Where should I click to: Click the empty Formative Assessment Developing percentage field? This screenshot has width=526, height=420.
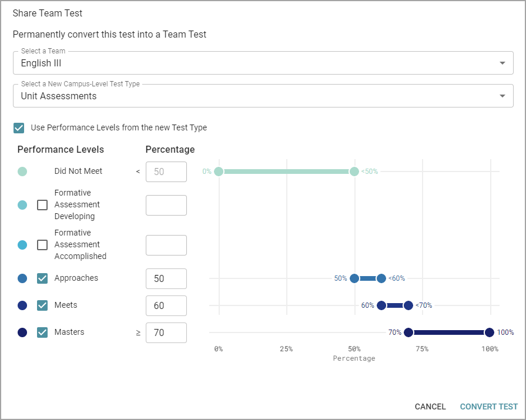[166, 206]
